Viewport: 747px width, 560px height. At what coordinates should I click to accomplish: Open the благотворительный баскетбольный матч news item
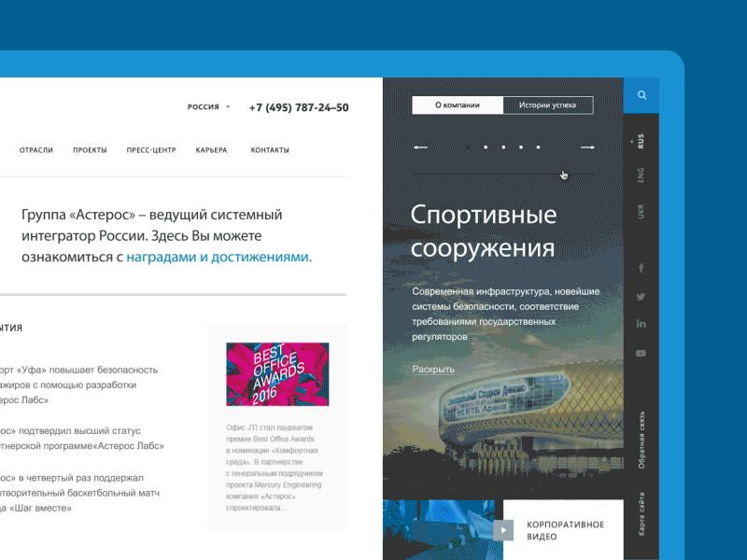[79, 493]
